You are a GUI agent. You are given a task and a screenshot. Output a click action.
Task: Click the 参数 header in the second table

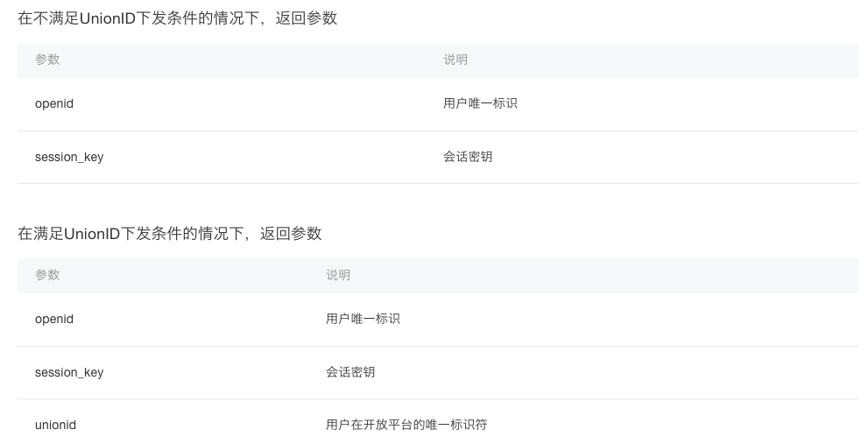(47, 275)
